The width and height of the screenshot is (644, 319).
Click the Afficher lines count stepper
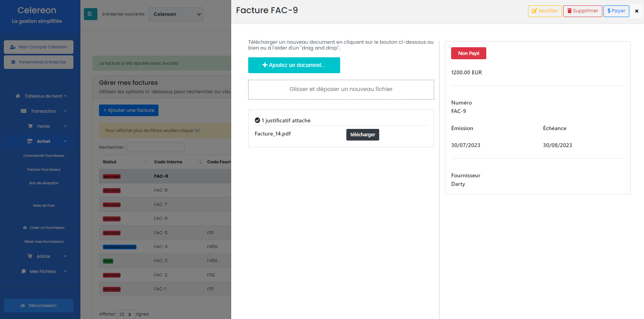126,314
